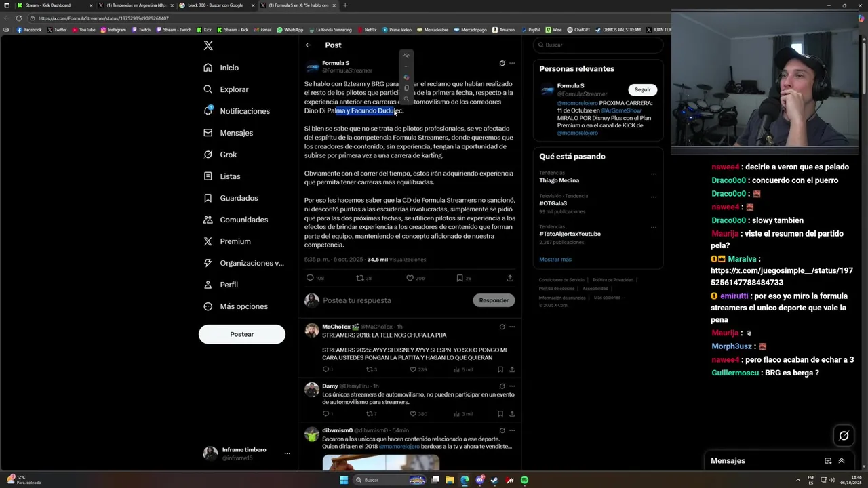The image size is (868, 488).
Task: Go to Inicio home page
Action: pyautogui.click(x=221, y=68)
